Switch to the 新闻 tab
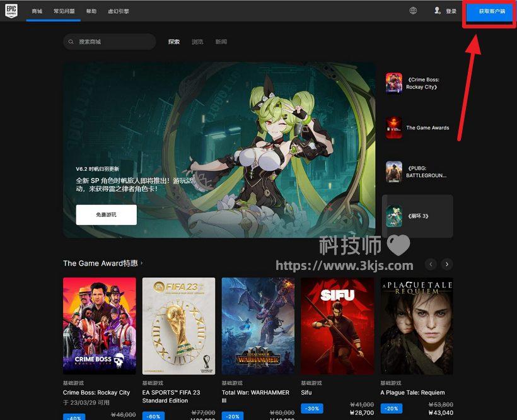517x420 pixels. pyautogui.click(x=221, y=42)
